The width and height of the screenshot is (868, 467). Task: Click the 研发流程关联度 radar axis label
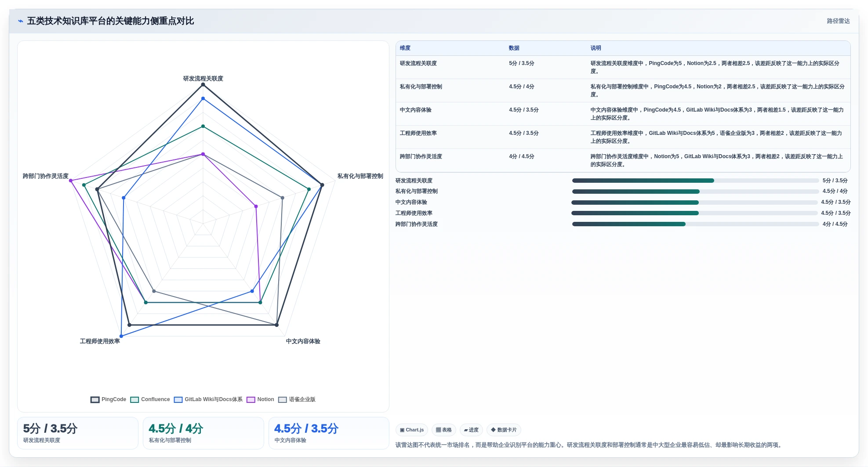coord(203,79)
